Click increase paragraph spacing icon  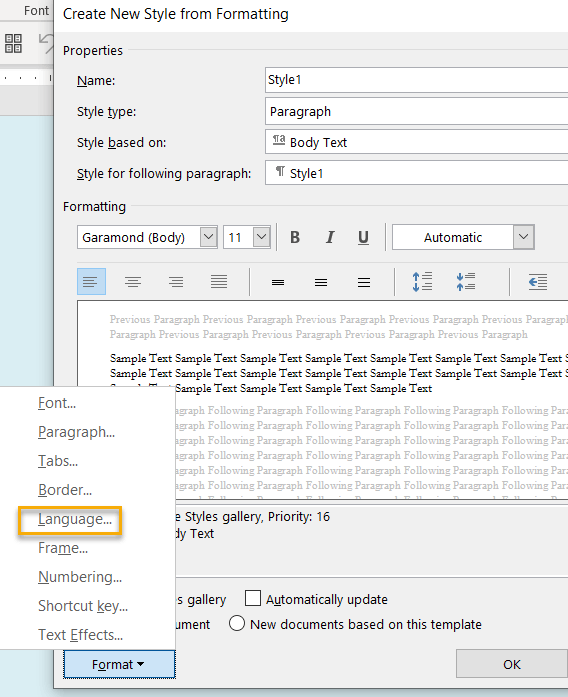click(x=422, y=281)
